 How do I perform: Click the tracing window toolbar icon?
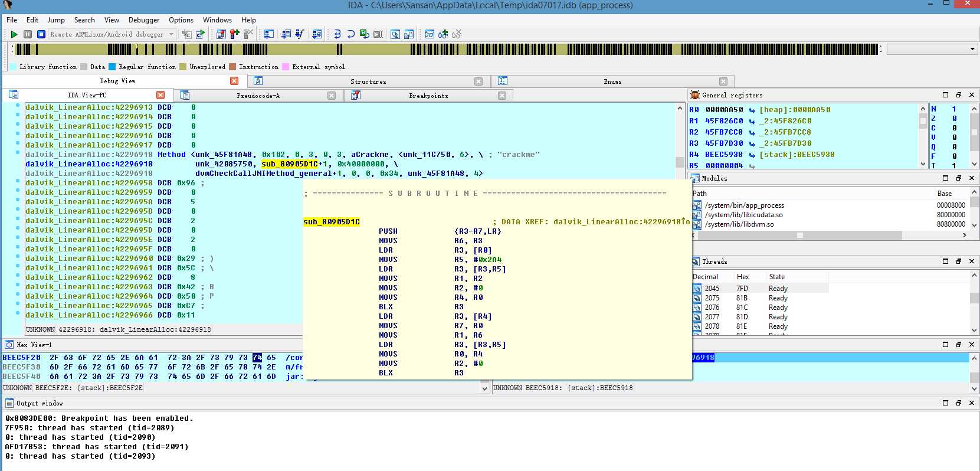[x=286, y=34]
